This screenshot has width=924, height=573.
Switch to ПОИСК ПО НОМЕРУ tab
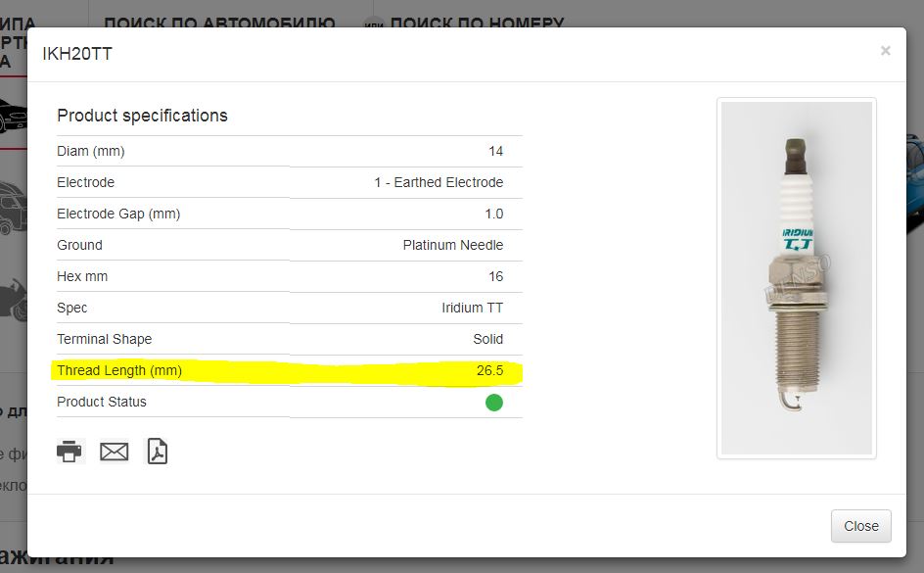click(477, 21)
